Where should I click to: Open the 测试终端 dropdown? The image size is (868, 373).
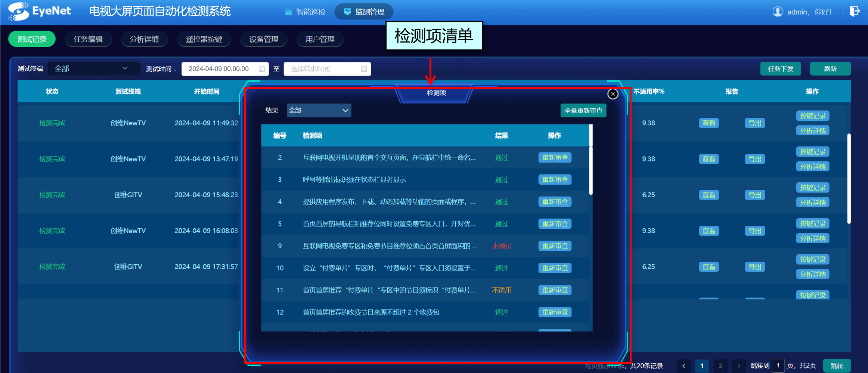click(93, 68)
